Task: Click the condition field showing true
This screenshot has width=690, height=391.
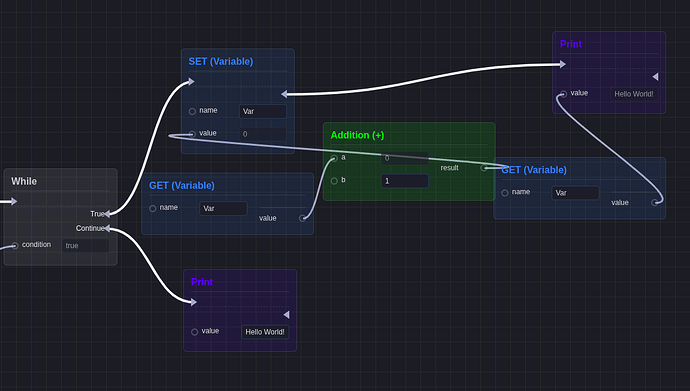Action: [85, 245]
